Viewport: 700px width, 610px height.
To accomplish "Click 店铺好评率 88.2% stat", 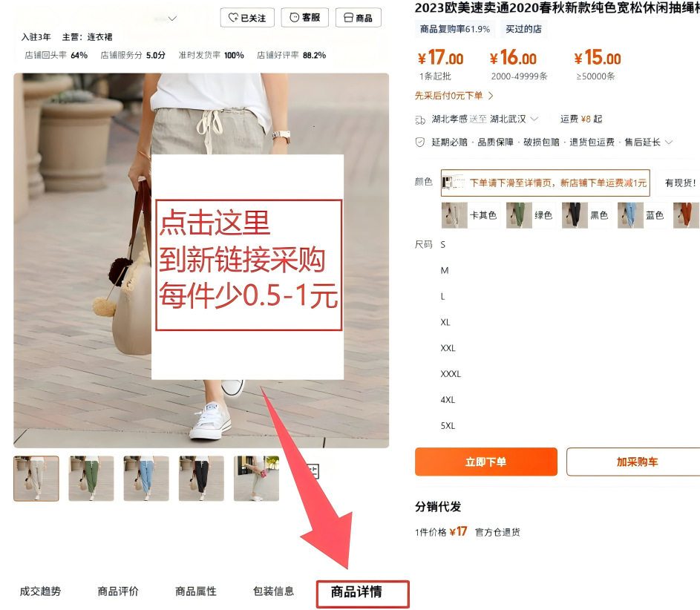I will point(291,56).
